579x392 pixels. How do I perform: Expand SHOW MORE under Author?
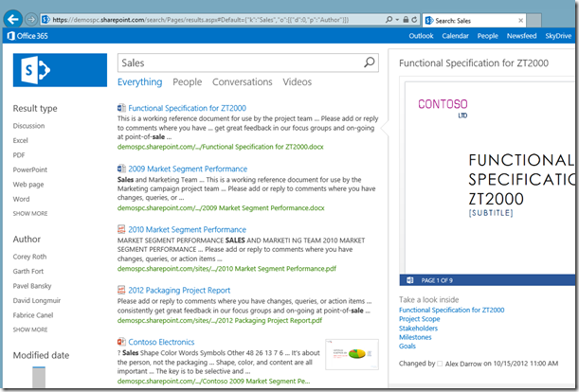point(30,330)
